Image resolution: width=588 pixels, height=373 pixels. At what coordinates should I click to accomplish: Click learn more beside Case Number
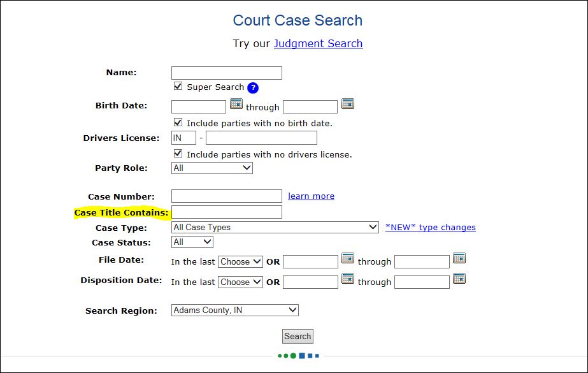coord(311,196)
